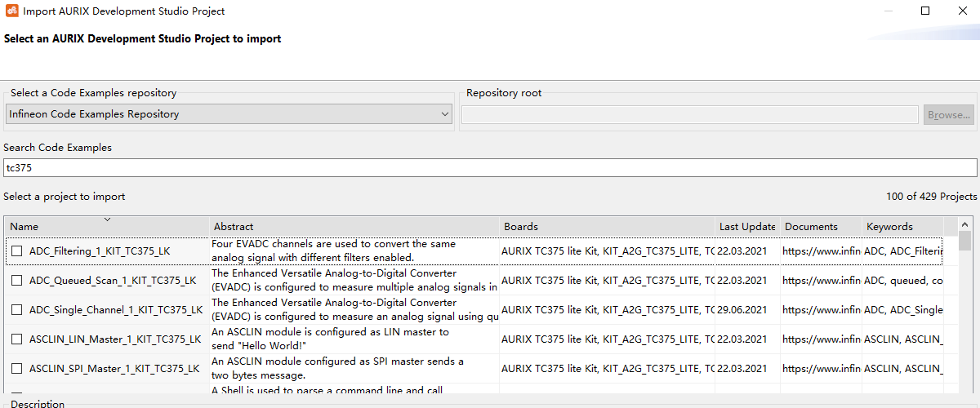Image resolution: width=980 pixels, height=408 pixels.
Task: Sort by the Last Update column header
Action: (747, 226)
